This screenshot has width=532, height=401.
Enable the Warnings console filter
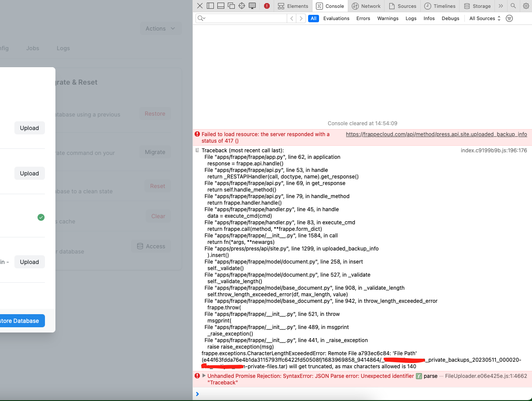[388, 18]
